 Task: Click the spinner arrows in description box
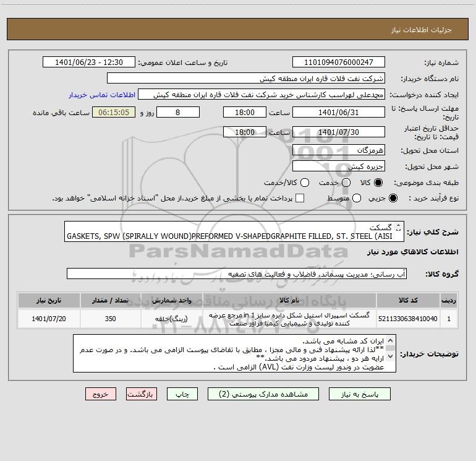[398, 227]
